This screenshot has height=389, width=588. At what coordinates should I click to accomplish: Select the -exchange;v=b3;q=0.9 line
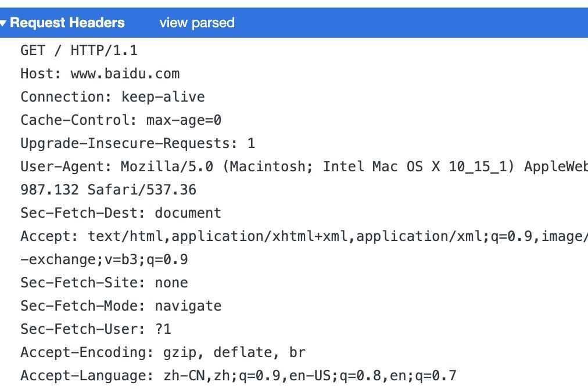tap(104, 260)
